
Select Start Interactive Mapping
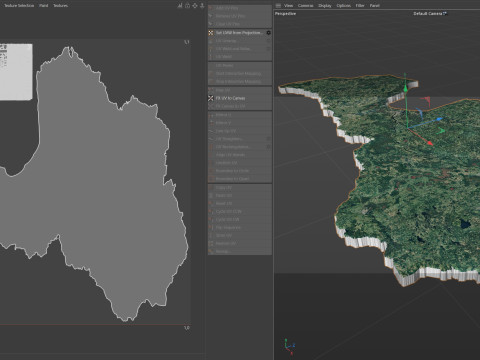[240, 73]
